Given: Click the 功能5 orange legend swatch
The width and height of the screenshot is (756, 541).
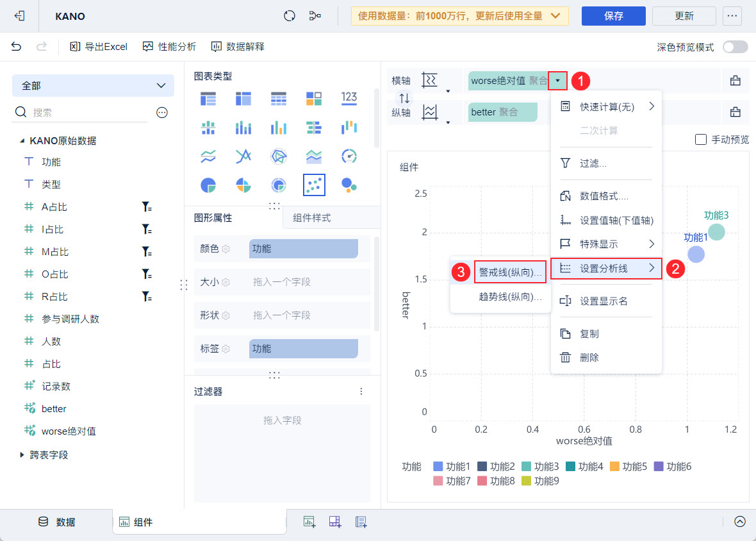Looking at the screenshot, I should click(614, 466).
